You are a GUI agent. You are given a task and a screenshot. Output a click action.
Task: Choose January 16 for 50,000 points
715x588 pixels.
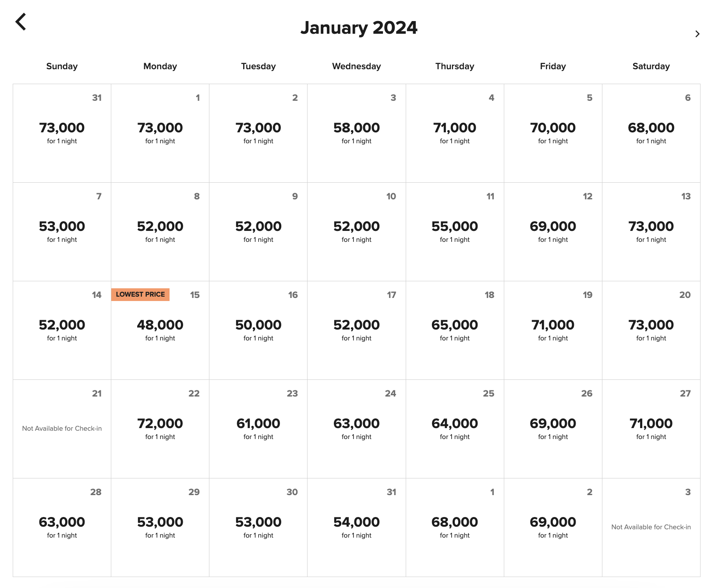coord(258,330)
